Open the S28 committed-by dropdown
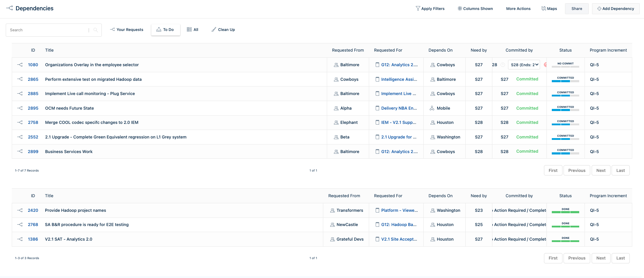Image resolution: width=644 pixels, height=278 pixels. (524, 65)
